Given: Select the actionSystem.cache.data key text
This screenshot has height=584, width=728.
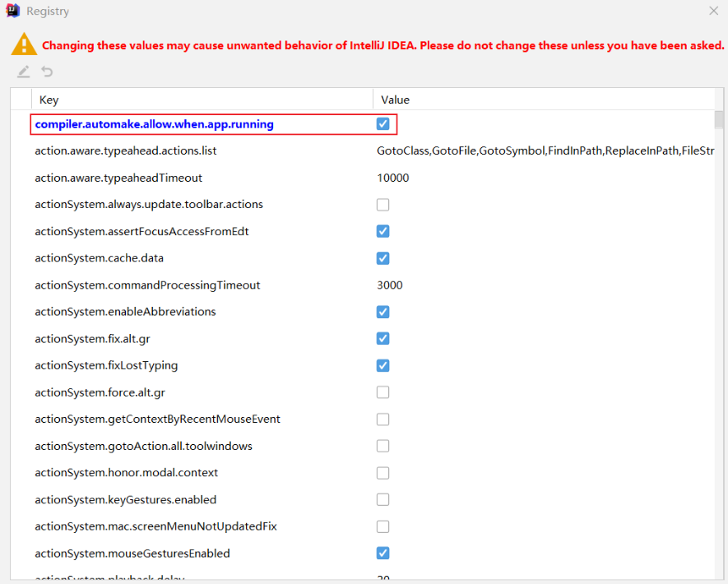Looking at the screenshot, I should tap(99, 258).
